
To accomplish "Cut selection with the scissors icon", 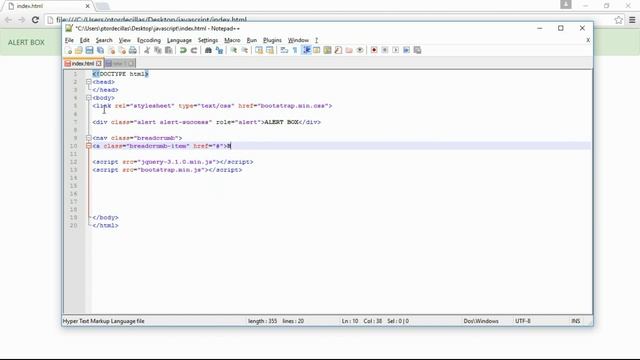I will coord(147,50).
